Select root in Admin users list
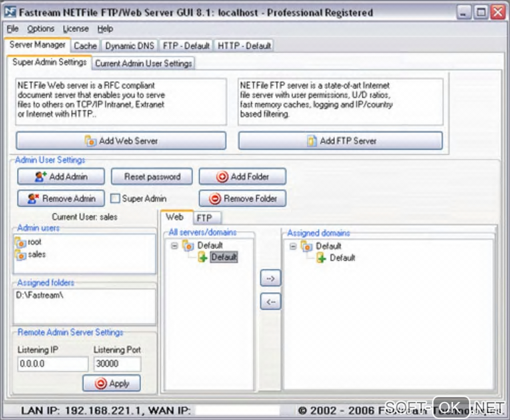 click(34, 242)
